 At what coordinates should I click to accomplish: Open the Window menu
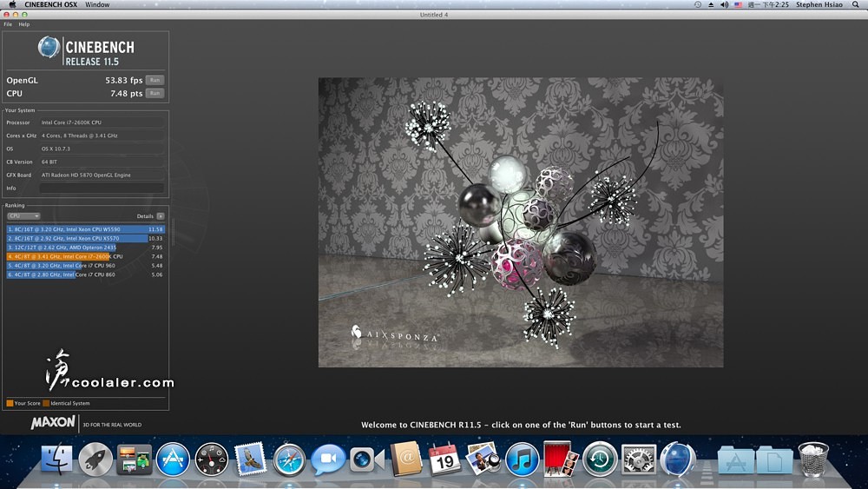[97, 4]
